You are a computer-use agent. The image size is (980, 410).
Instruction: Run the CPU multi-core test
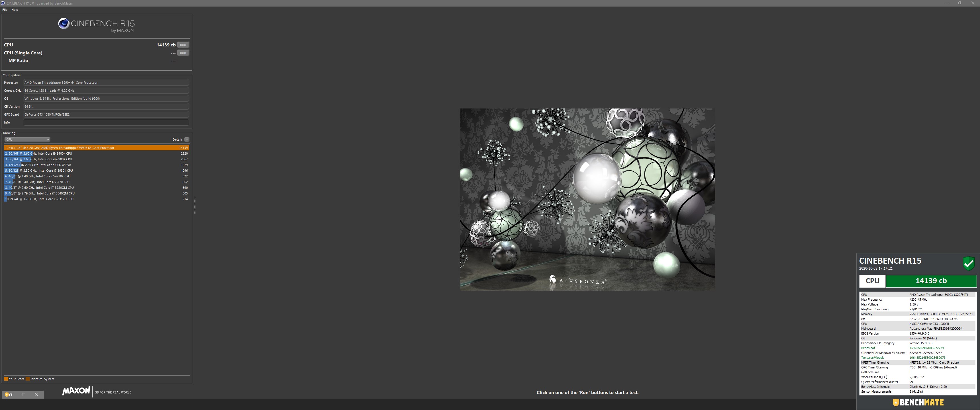[x=183, y=45]
